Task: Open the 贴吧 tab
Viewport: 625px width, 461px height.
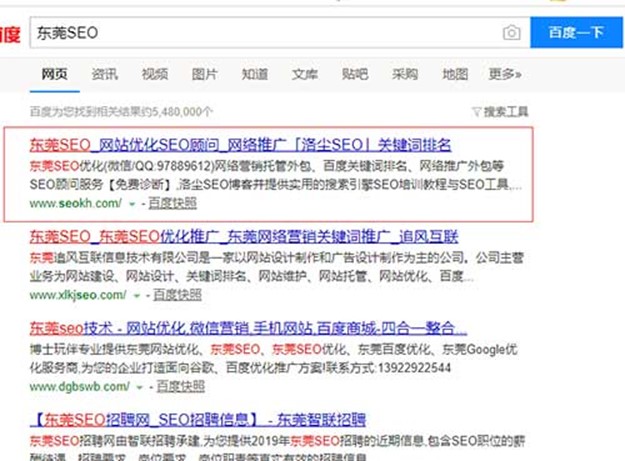Action: (355, 74)
